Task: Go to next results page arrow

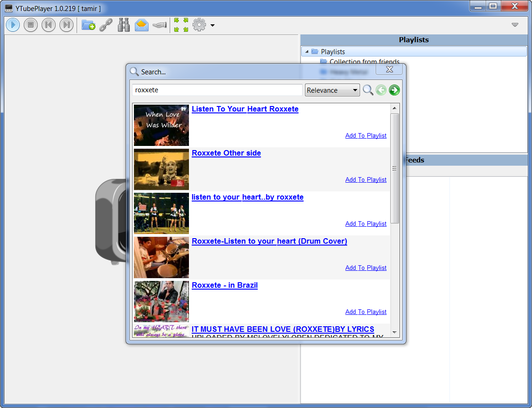Action: point(394,90)
